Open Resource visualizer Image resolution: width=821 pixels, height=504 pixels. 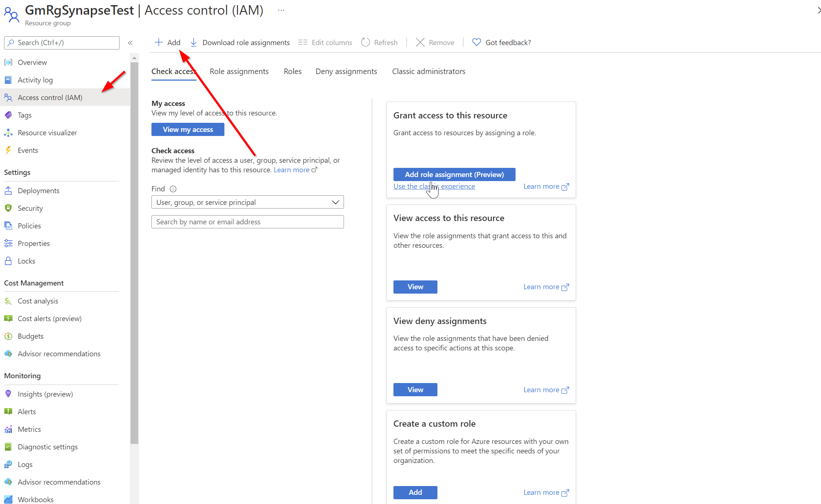(x=65, y=133)
